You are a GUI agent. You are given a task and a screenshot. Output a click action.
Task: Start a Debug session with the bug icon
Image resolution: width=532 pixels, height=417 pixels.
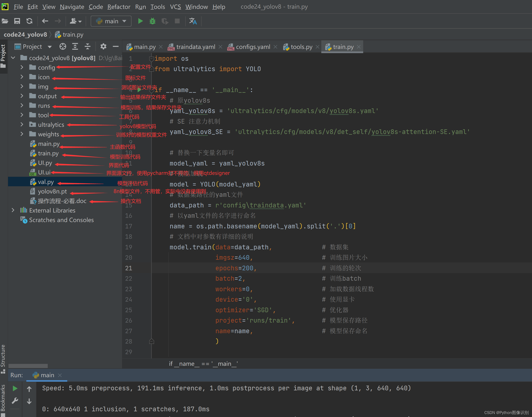[153, 21]
